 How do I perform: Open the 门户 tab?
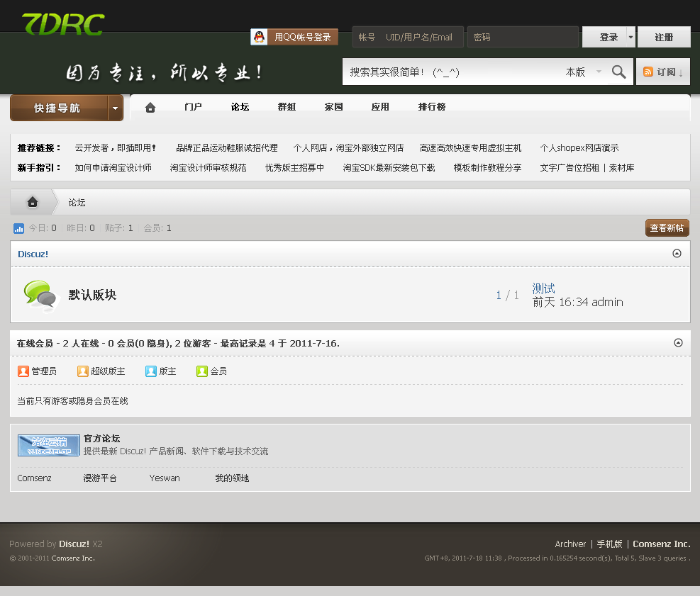pyautogui.click(x=193, y=107)
